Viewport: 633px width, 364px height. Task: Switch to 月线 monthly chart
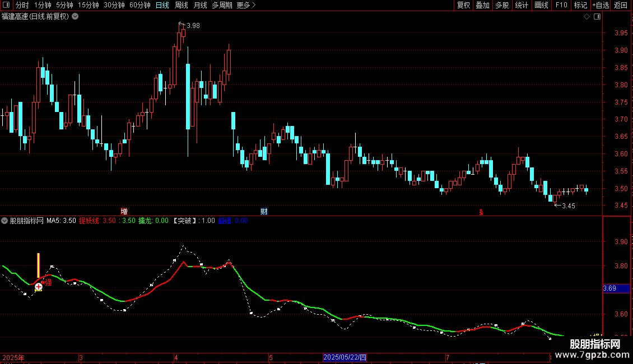[x=200, y=5]
